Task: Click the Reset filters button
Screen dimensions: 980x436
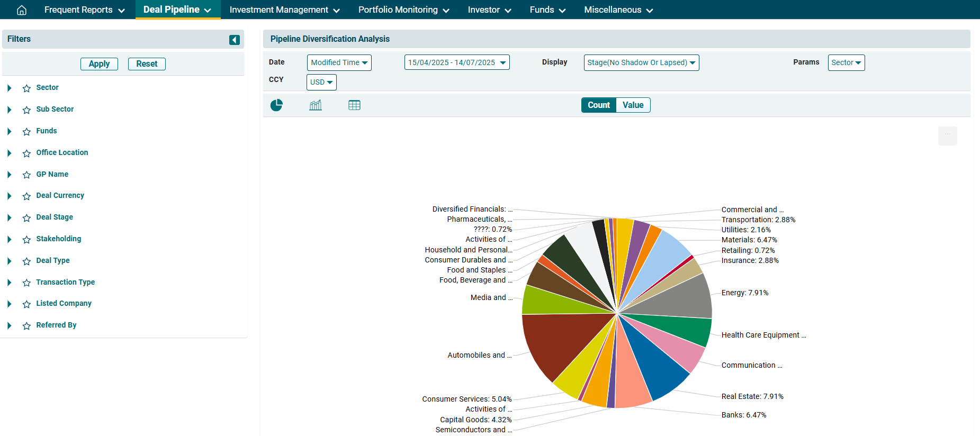Action: click(147, 64)
